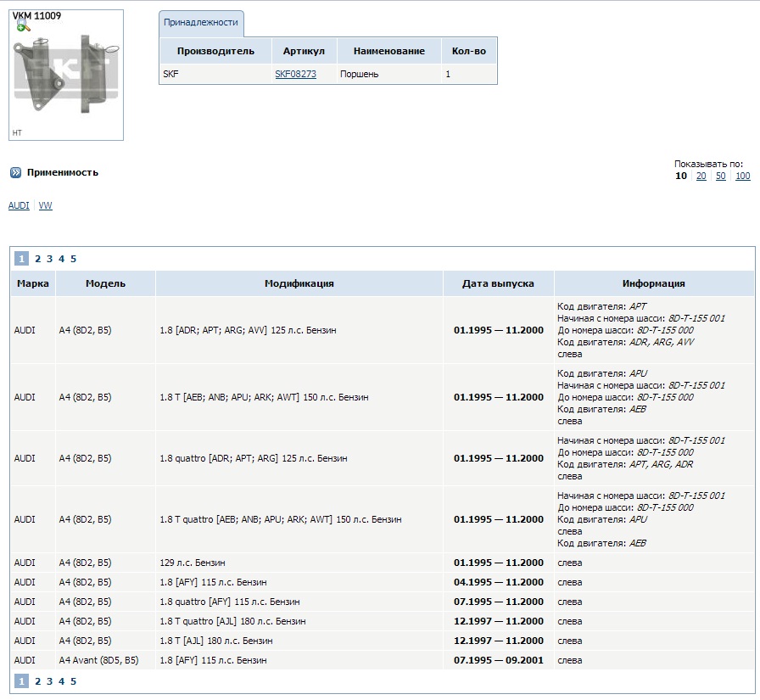Viewport: 760px width, 700px height.
Task: Select row 1.8 [ADR; APT; ARG; AVV] 125 л.с.
Action: pyautogui.click(x=383, y=330)
